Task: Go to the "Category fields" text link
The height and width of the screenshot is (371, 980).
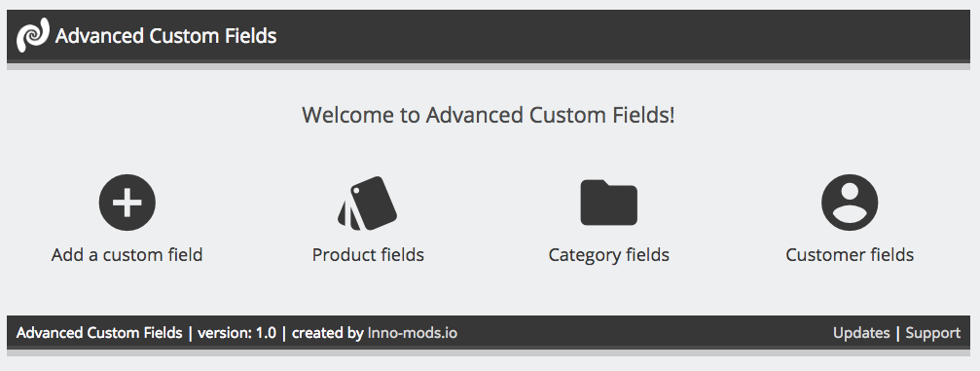Action: click(x=609, y=255)
